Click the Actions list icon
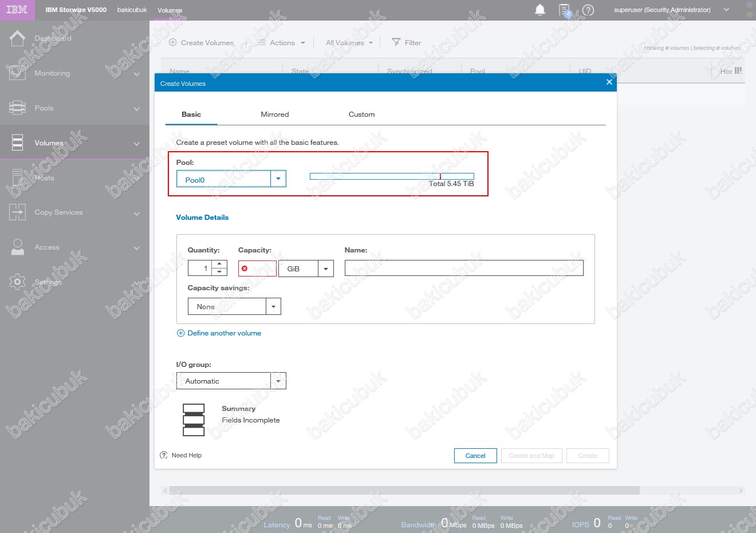The image size is (756, 533). (x=262, y=42)
